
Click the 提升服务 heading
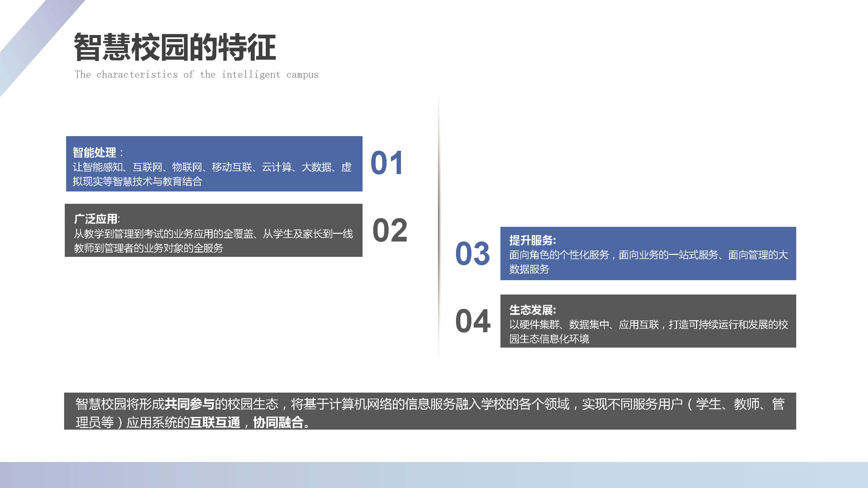(531, 240)
